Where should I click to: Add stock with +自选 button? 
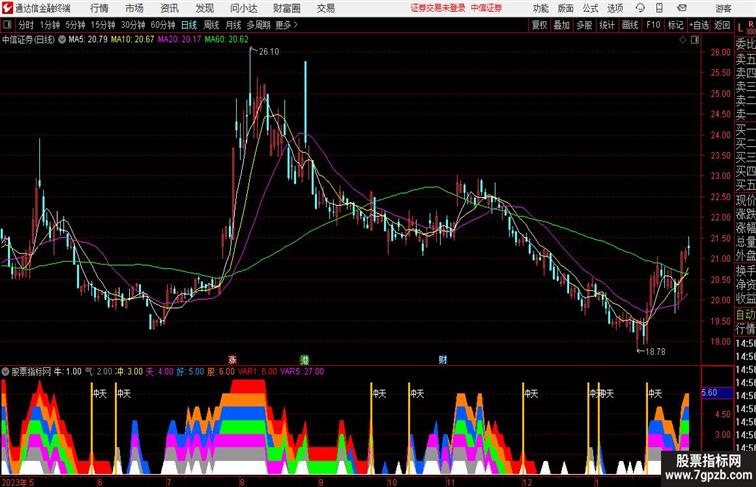pyautogui.click(x=699, y=25)
